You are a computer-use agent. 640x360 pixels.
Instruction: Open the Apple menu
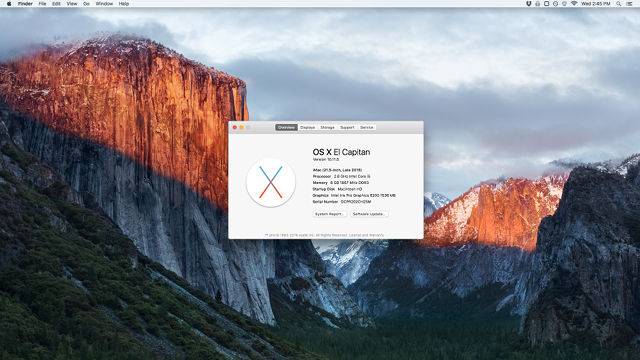click(9, 4)
